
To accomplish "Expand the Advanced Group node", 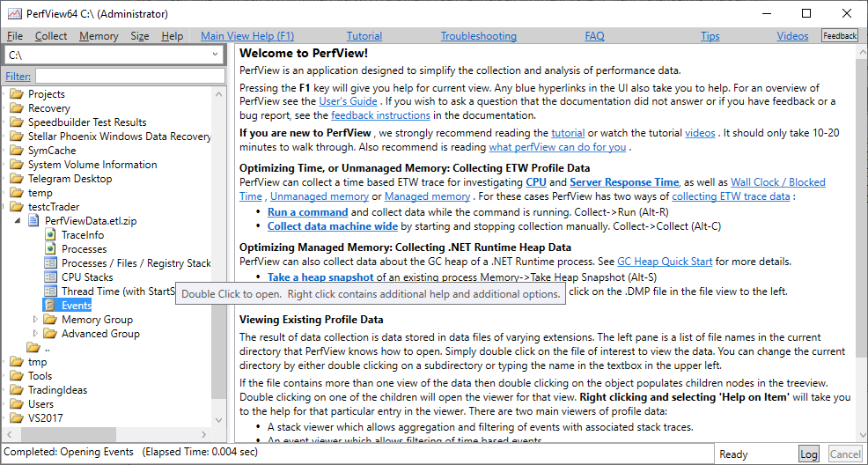I will (x=35, y=334).
